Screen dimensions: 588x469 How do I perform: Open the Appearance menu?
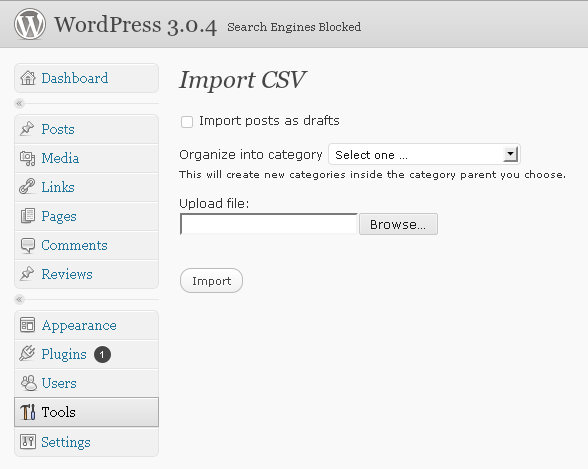[x=87, y=325]
